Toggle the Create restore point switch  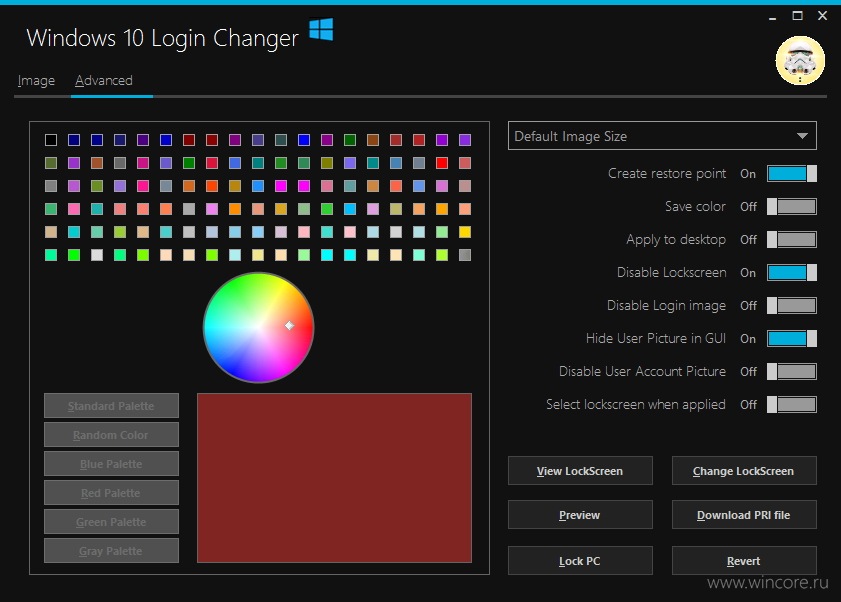coord(792,174)
